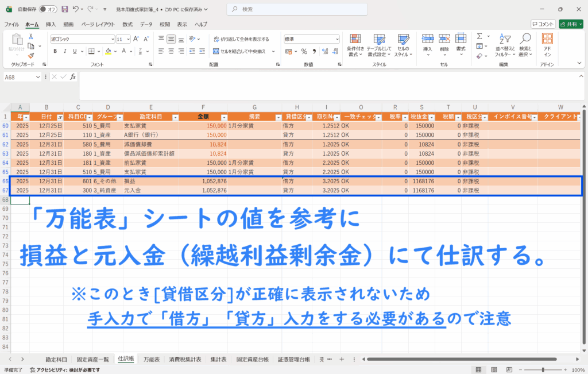This screenshot has width=588, height=374.
Task: Click the percent style icon
Action: point(304,51)
